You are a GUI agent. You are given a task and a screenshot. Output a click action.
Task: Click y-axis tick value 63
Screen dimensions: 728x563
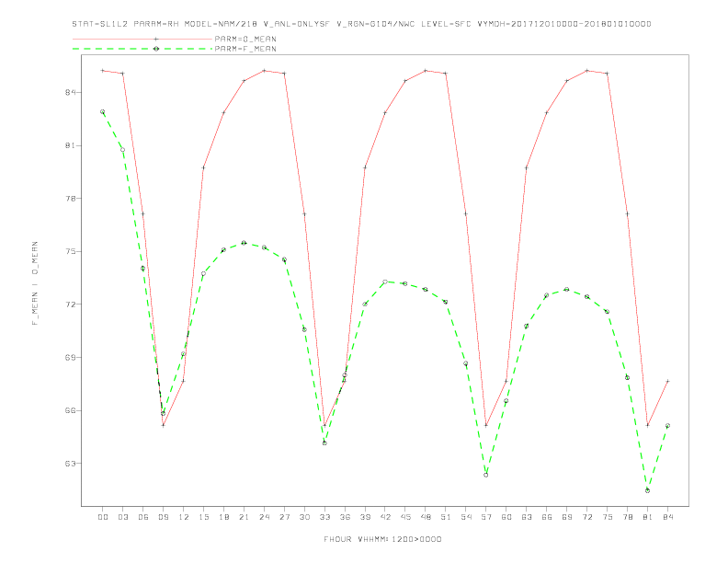(x=71, y=463)
